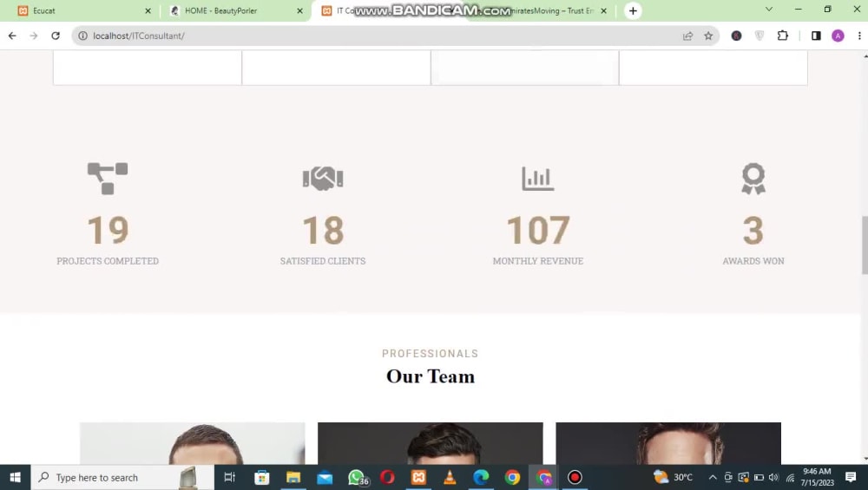Open the volume speaker icon
This screenshot has width=868, height=490.
[774, 477]
